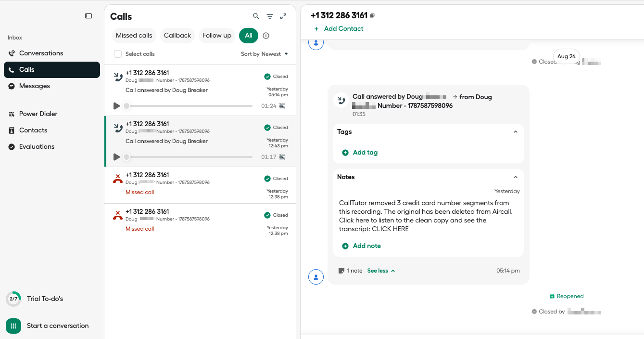Viewport: 644px width, 339px height.
Task: Click CLICK HERE text in the note
Action: pos(390,229)
